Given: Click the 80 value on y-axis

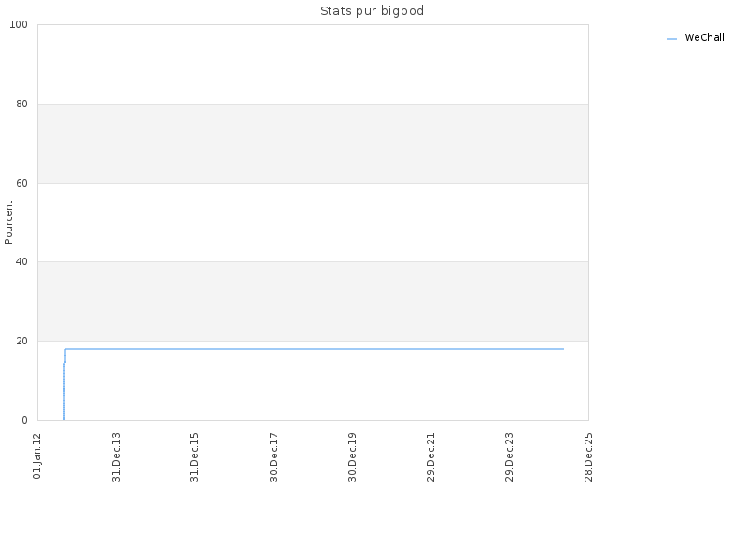Looking at the screenshot, I should (x=21, y=104).
